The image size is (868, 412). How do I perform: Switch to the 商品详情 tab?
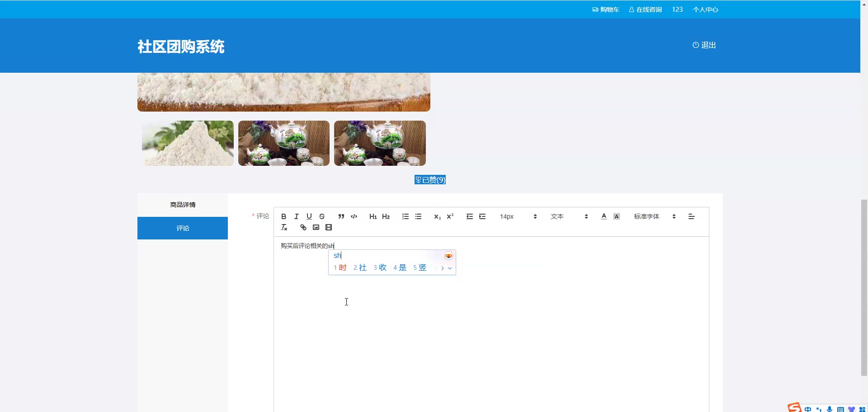183,205
